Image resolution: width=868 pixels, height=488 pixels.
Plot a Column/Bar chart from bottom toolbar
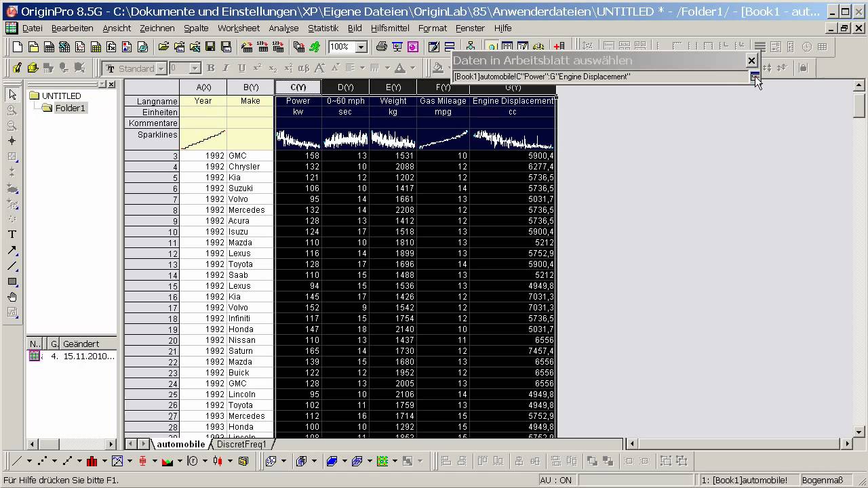pos(92,461)
